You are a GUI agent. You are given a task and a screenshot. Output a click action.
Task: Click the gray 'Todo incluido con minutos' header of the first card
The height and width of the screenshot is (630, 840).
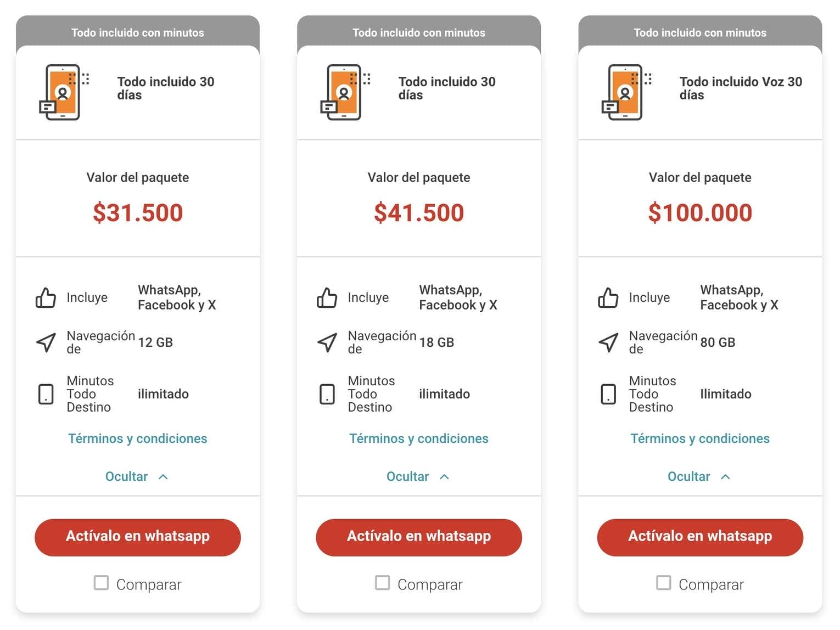point(137,32)
